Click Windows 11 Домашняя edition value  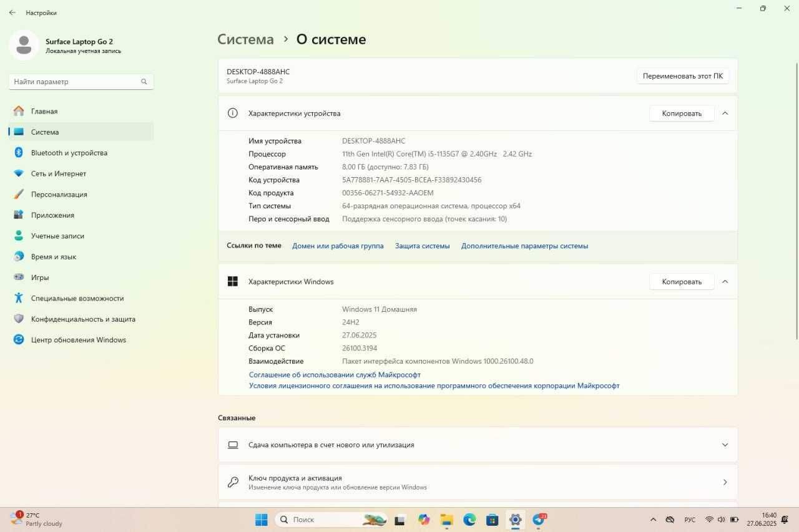point(380,309)
